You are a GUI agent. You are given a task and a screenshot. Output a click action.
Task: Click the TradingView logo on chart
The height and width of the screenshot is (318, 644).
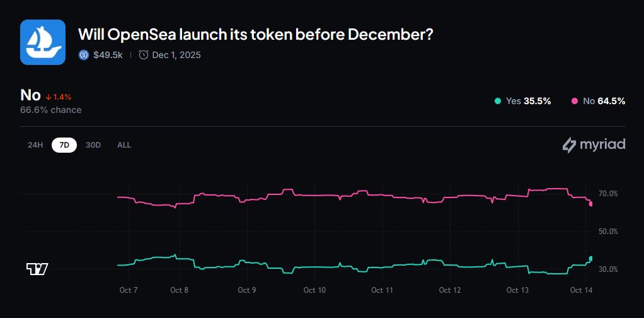coord(37,269)
